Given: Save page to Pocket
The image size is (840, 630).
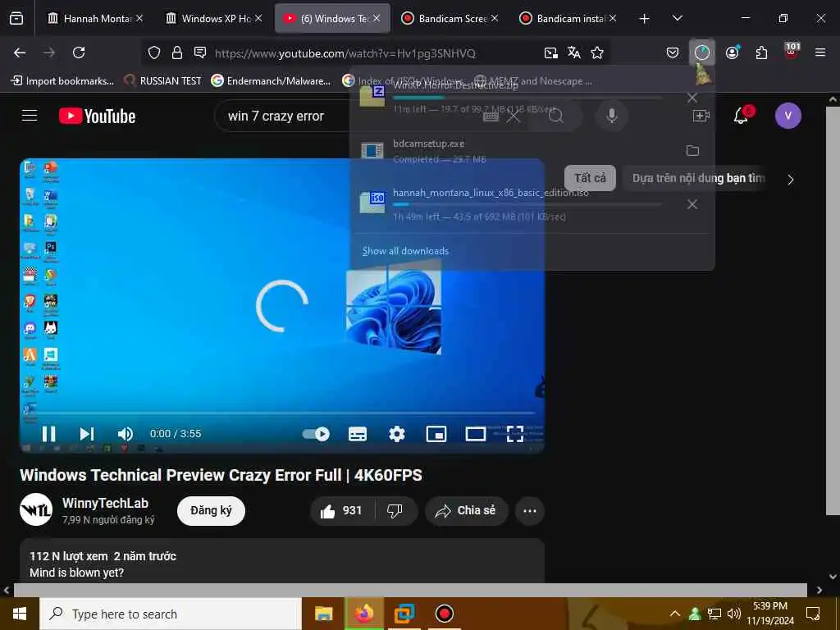Looking at the screenshot, I should (673, 52).
